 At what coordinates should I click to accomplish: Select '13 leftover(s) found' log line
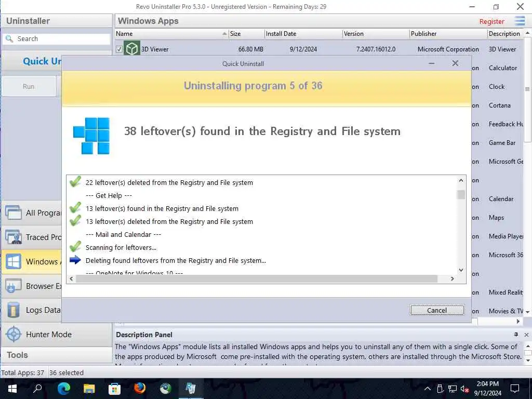162,209
